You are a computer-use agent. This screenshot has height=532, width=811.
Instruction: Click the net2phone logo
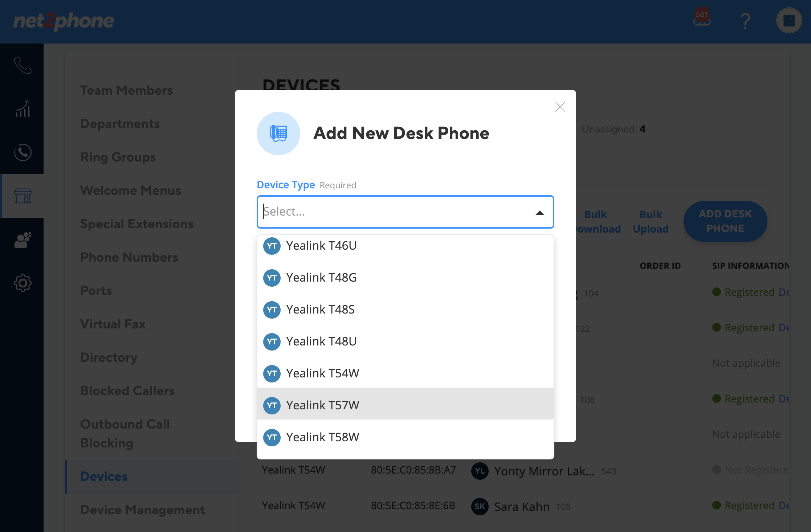coord(64,21)
